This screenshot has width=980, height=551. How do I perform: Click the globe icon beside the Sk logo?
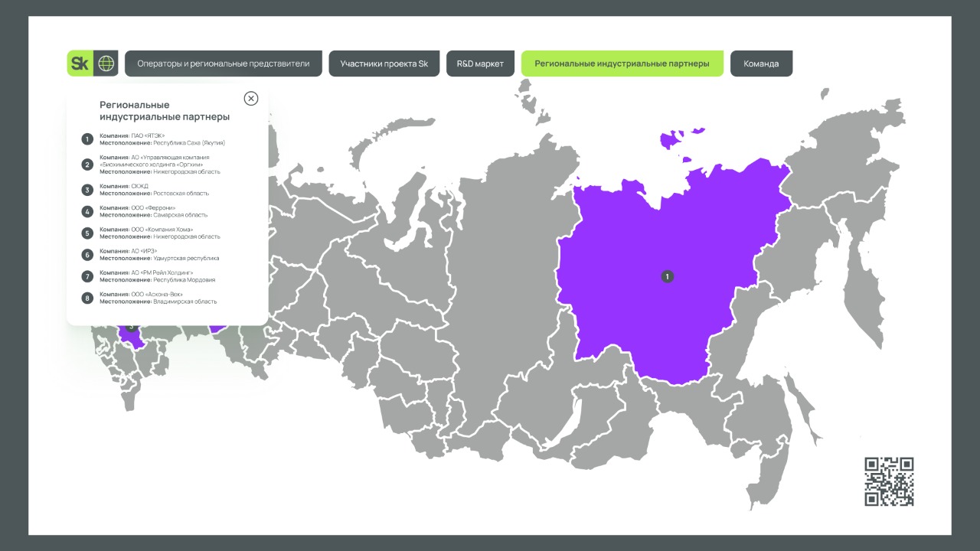coord(106,64)
